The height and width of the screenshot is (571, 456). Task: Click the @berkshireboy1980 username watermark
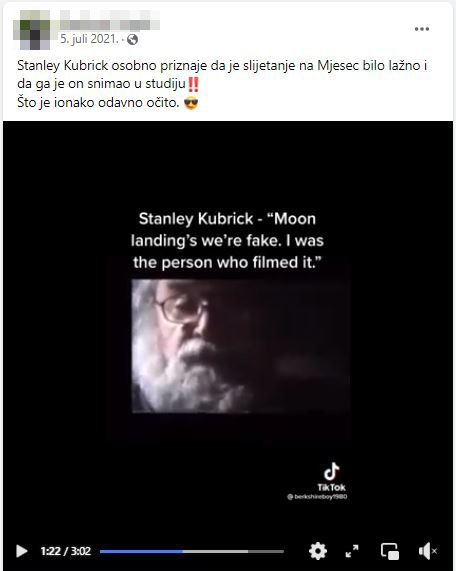(317, 497)
